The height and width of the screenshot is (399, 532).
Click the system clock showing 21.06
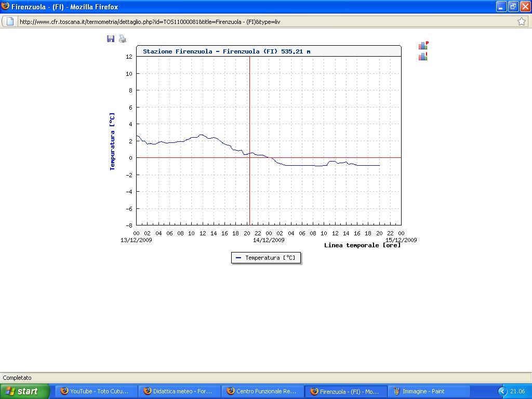[x=517, y=391]
